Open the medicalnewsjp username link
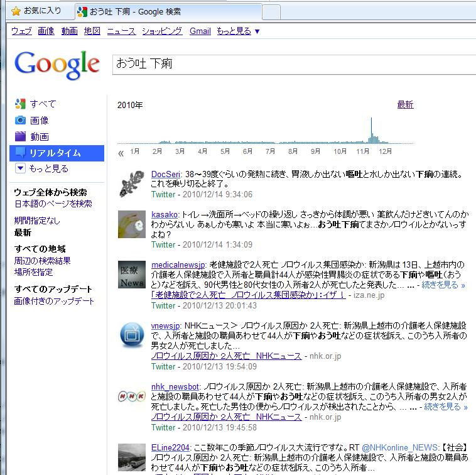 click(178, 265)
